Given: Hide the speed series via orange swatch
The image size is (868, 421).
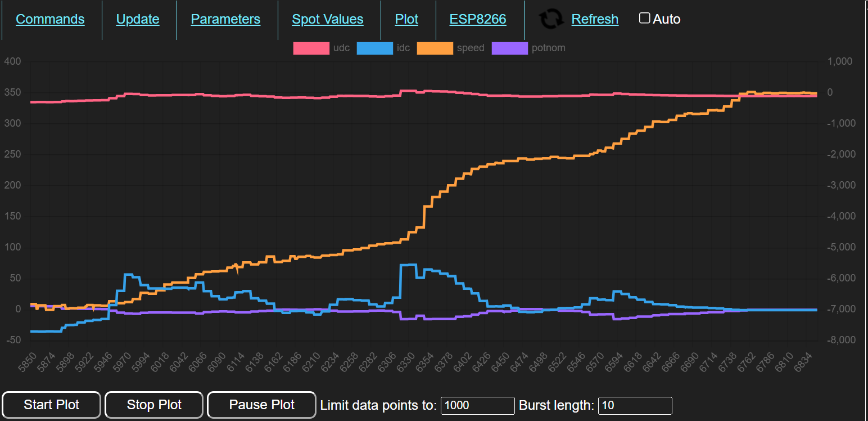Looking at the screenshot, I should tap(435, 48).
